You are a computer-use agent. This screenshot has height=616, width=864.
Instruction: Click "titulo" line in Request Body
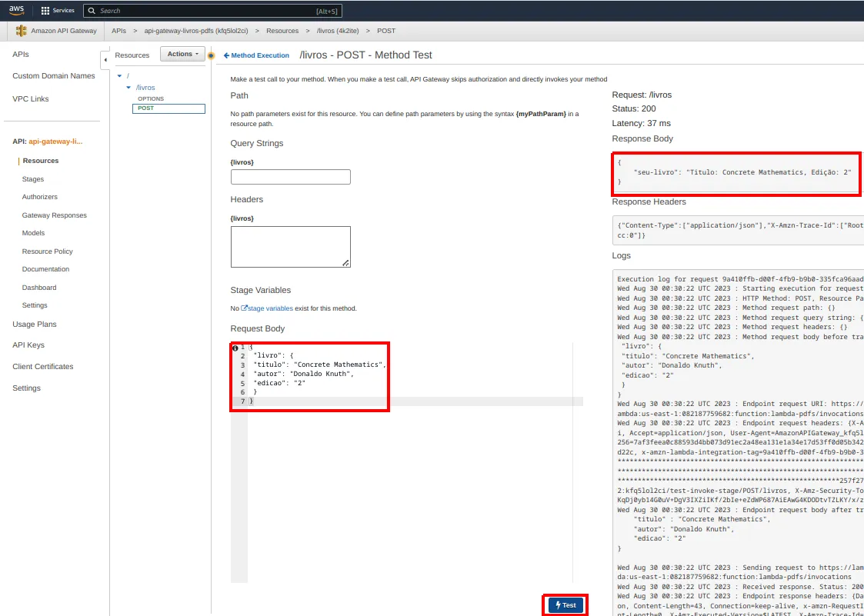pos(319,365)
